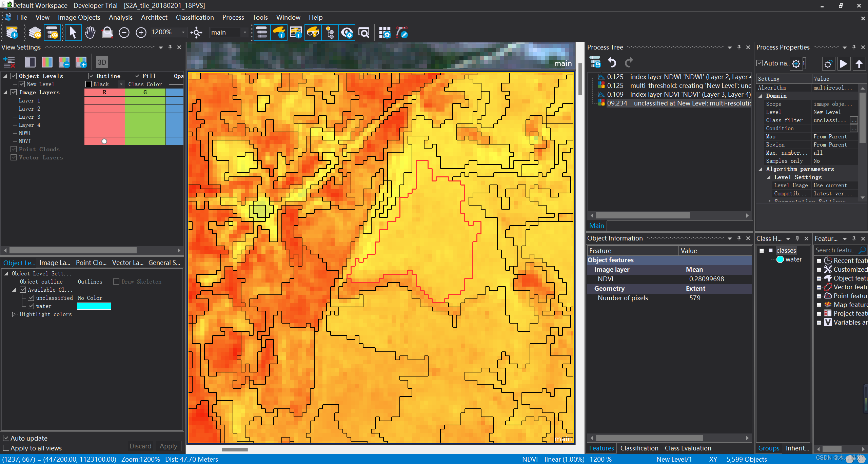Open the Class Hierarchy glasses icon

(313, 33)
